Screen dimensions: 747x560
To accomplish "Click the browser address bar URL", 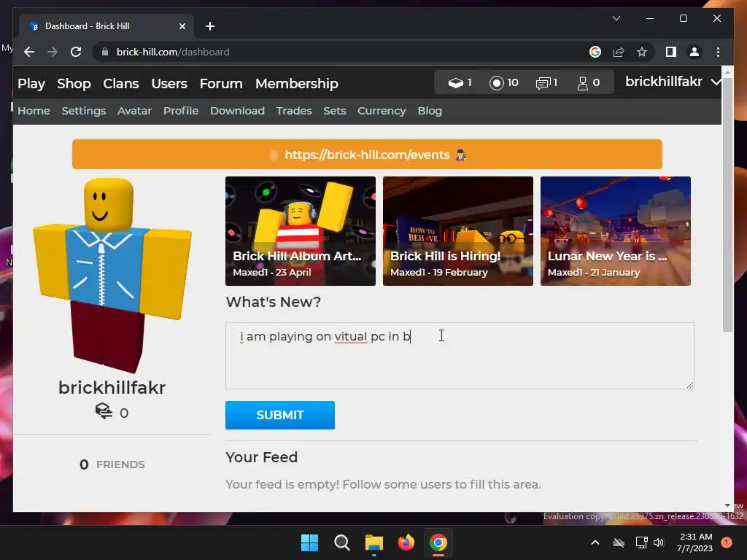I will click(x=173, y=52).
